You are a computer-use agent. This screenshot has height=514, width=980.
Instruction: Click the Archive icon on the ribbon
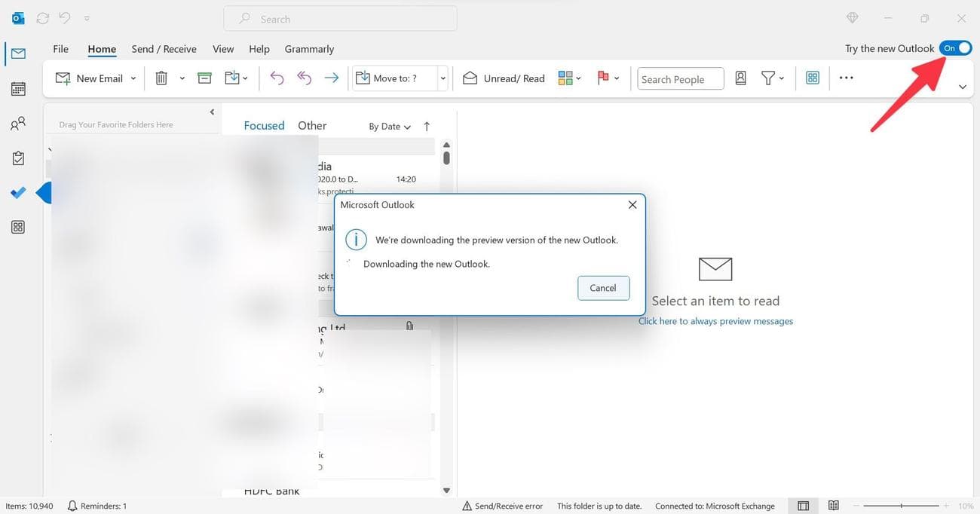(x=204, y=78)
